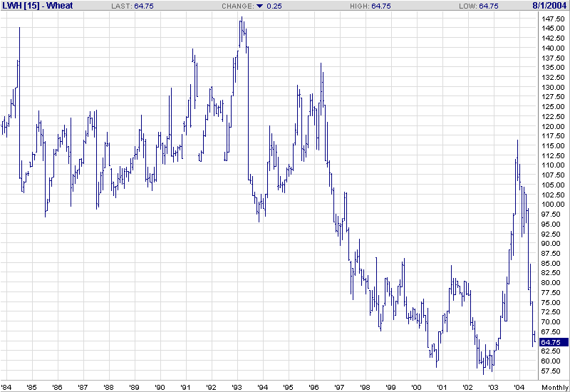Click the 110.00 price axis label
Image resolution: width=570 pixels, height=392 pixels.
coord(553,165)
